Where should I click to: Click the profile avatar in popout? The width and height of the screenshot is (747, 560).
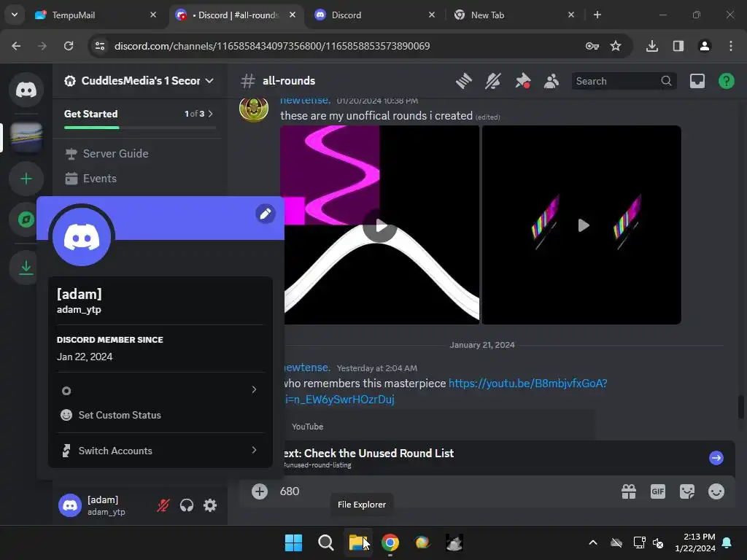point(82,237)
